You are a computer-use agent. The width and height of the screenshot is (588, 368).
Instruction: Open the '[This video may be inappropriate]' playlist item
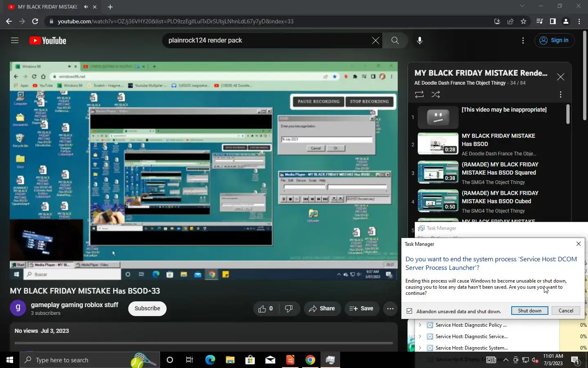488,117
